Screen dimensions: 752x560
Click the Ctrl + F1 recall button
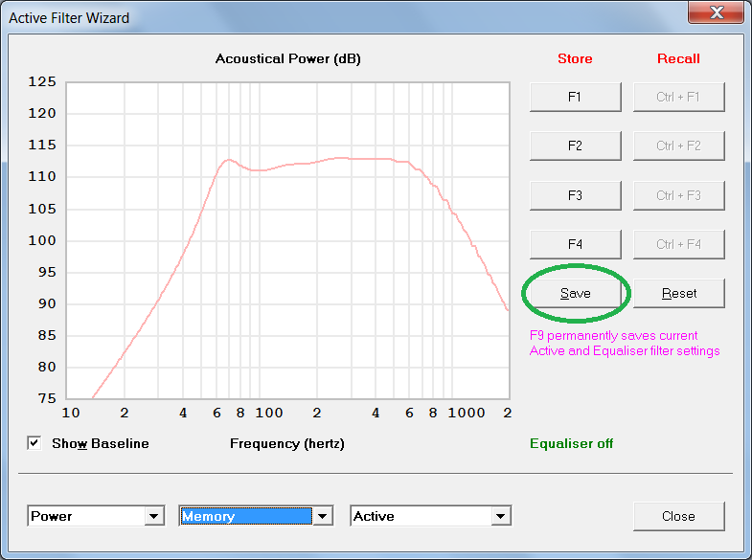click(x=678, y=97)
